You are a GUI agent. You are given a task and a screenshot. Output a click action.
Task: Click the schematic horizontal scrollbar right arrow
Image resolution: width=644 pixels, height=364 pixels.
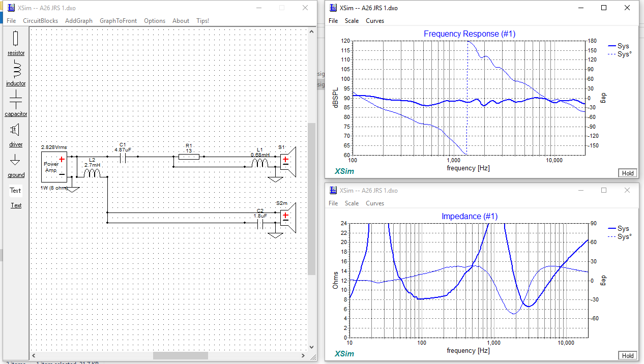click(304, 356)
